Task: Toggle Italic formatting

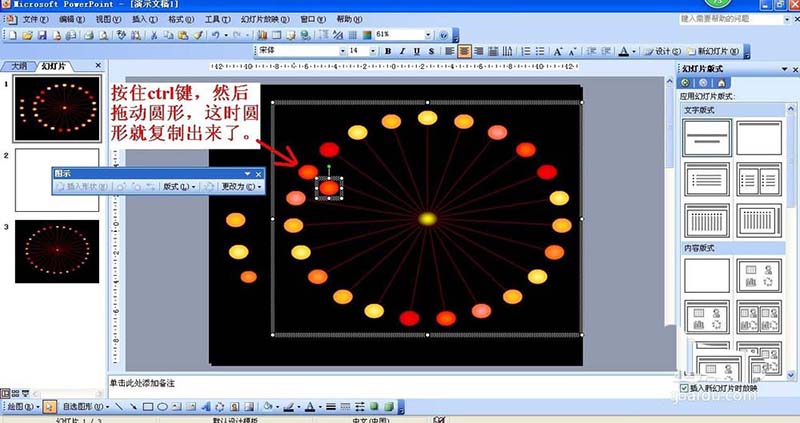Action: point(402,51)
